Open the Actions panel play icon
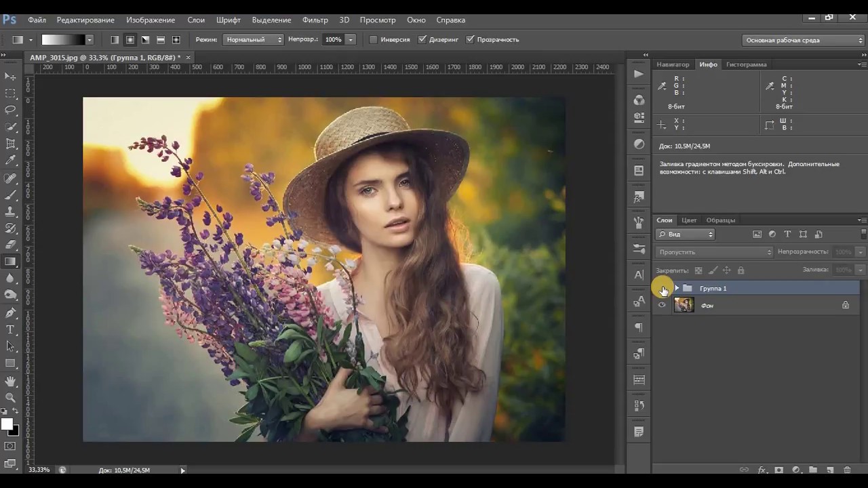Image resolution: width=868 pixels, height=488 pixels. pos(639,74)
